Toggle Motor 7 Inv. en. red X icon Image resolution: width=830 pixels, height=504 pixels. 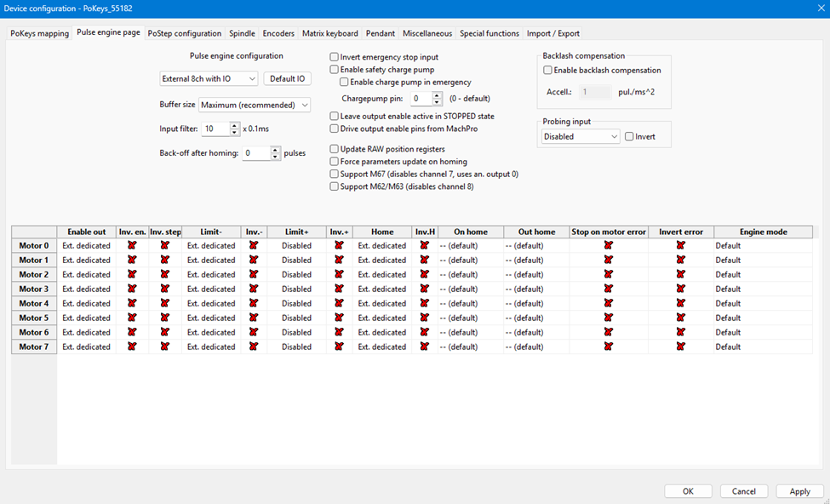pyautogui.click(x=132, y=346)
